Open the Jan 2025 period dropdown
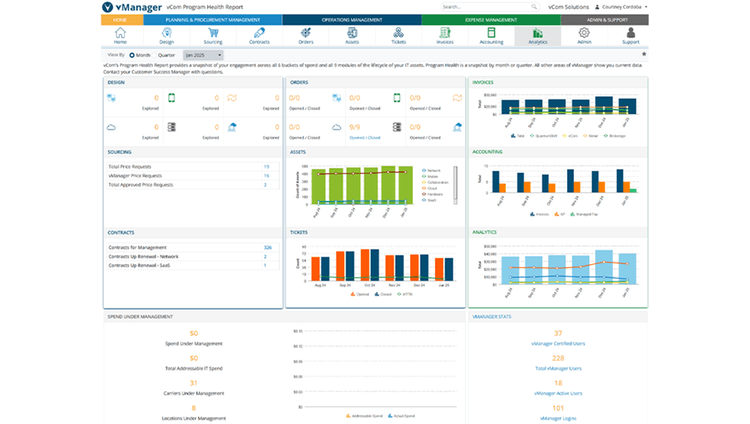 coord(203,55)
